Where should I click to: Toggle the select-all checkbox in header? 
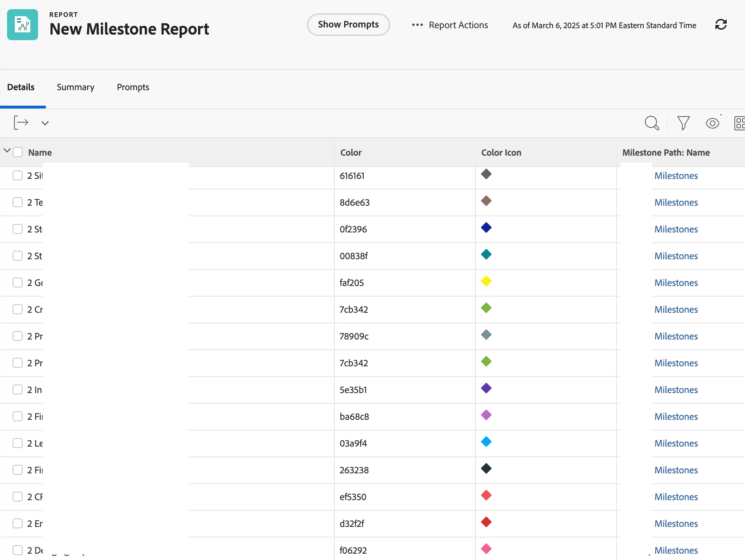point(18,152)
